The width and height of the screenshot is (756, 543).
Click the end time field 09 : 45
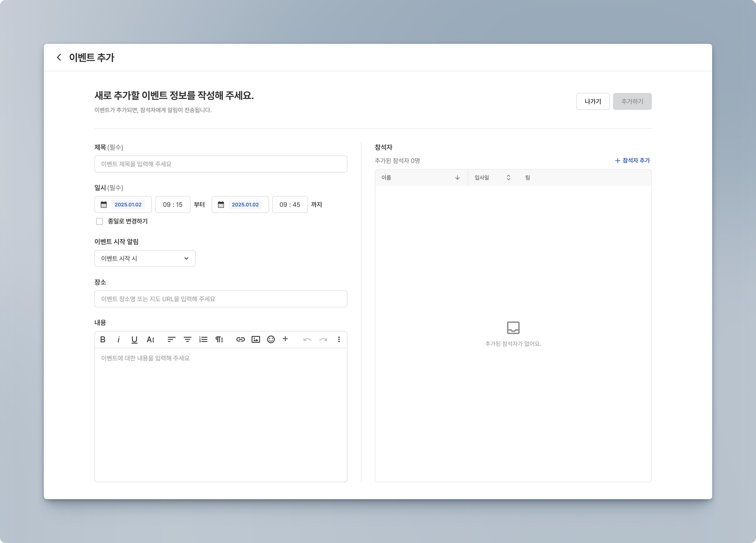pos(290,205)
